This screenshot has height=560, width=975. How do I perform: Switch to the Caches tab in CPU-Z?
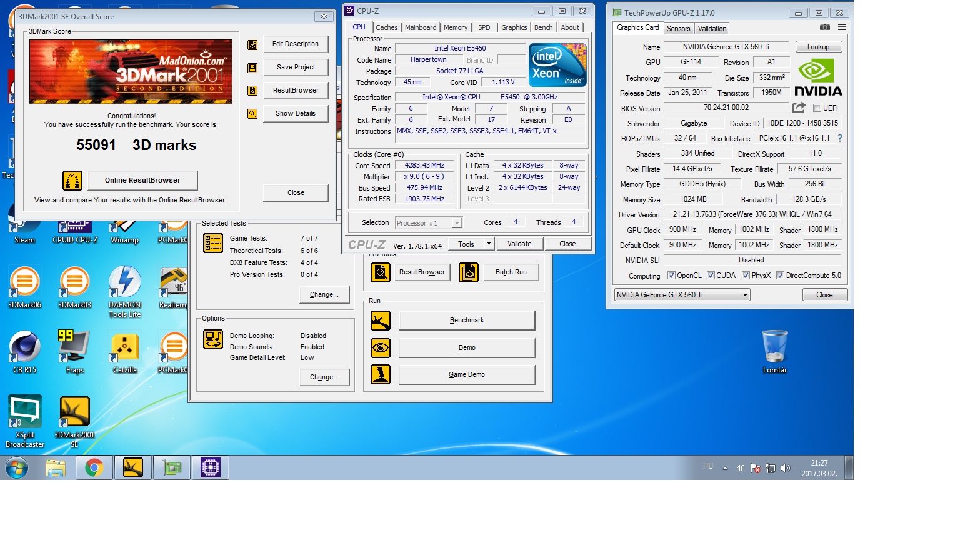[x=386, y=27]
